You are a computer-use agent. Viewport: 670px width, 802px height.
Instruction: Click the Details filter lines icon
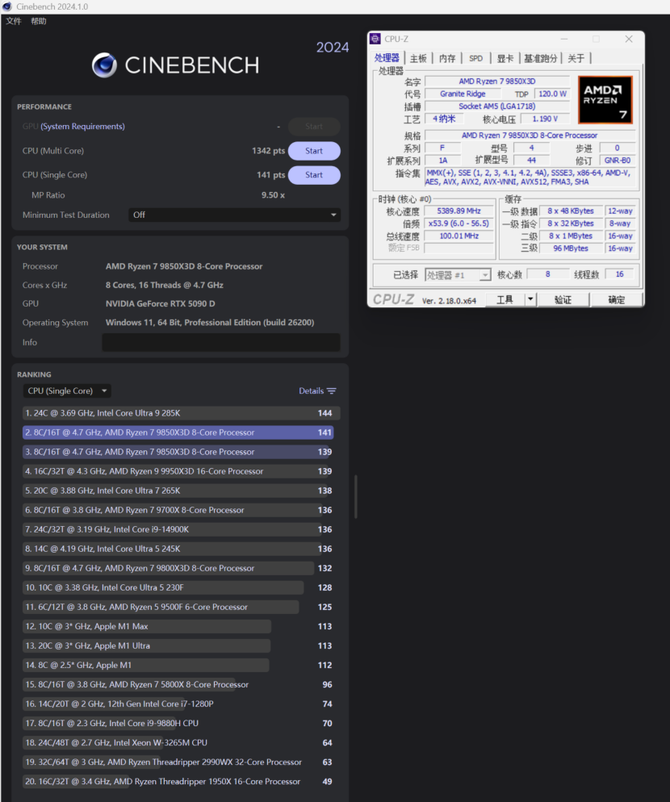(332, 391)
